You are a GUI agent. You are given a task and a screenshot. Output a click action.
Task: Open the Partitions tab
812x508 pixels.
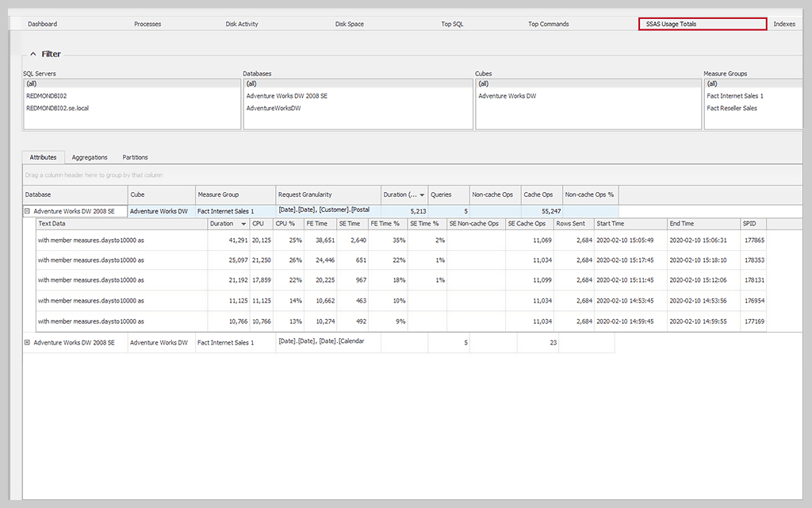135,157
